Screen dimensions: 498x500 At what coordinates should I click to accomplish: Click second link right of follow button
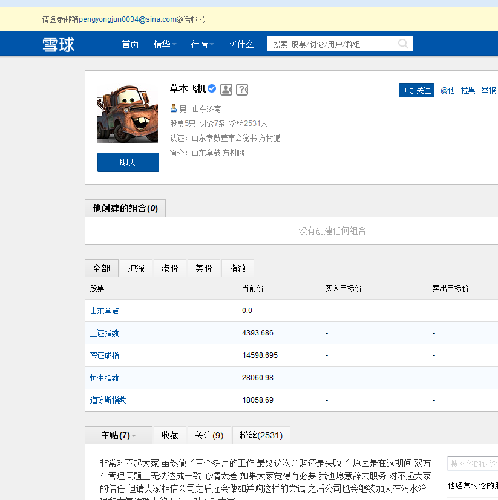(468, 90)
